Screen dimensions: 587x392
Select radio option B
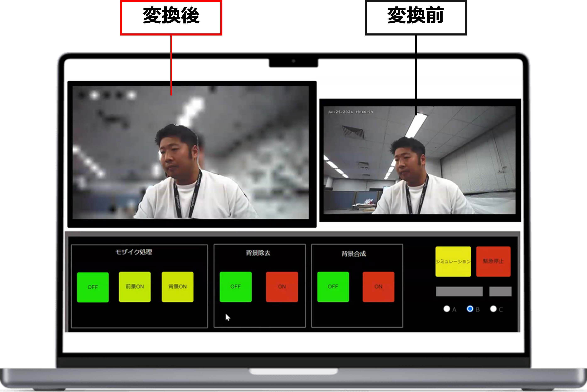tap(470, 309)
